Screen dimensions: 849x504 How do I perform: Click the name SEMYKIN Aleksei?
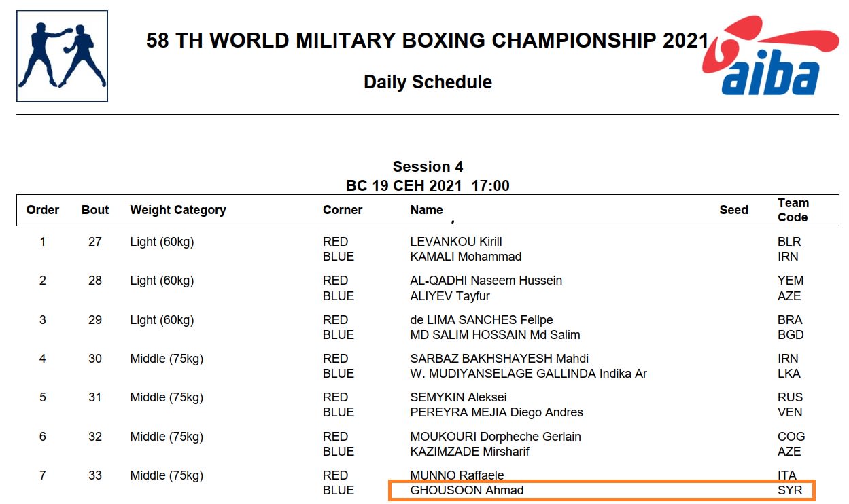[458, 397]
